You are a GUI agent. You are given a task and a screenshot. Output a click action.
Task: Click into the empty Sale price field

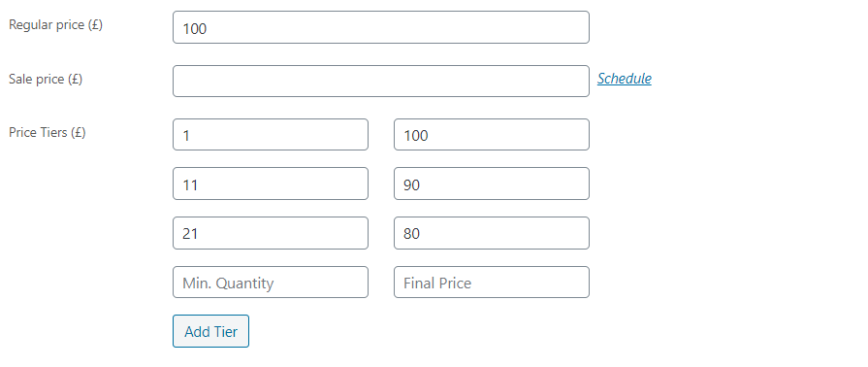tap(381, 81)
